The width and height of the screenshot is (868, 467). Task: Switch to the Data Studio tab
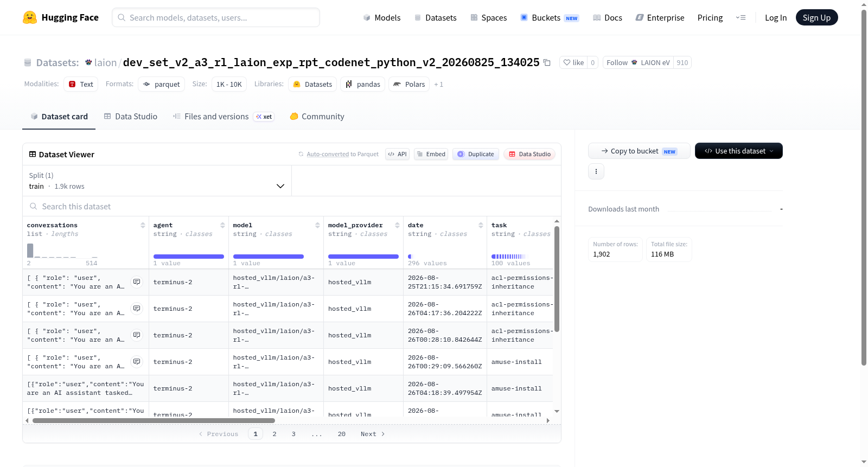point(131,117)
